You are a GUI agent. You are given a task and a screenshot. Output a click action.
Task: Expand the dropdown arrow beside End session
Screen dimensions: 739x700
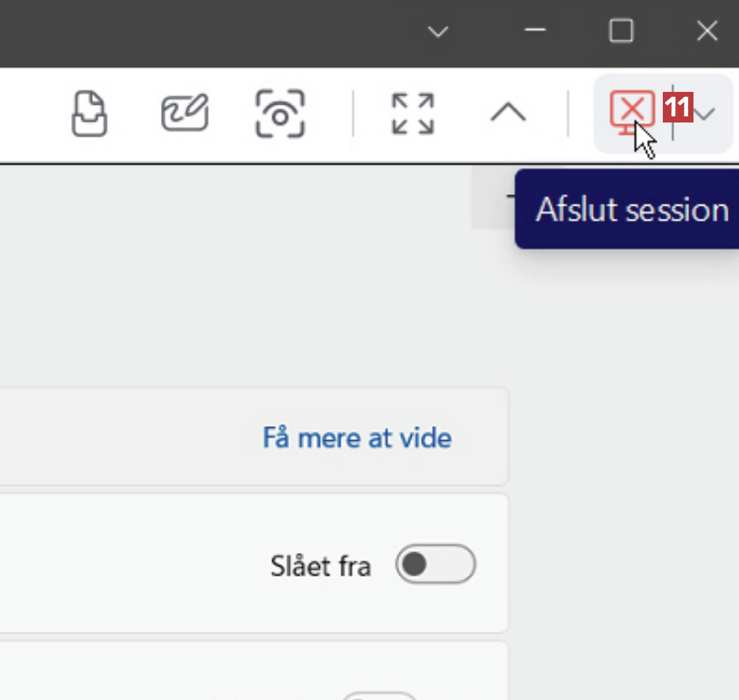(707, 114)
